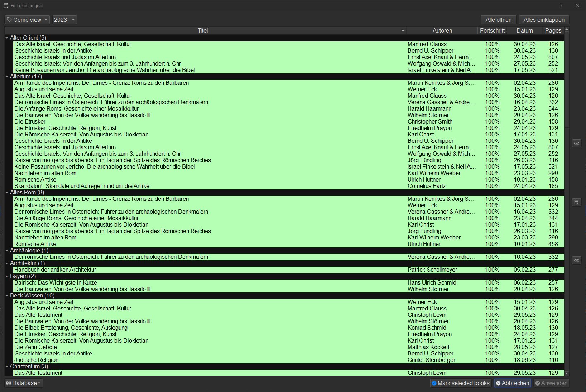The width and height of the screenshot is (586, 392).
Task: Click pages cell 127
Action: [x=553, y=347]
